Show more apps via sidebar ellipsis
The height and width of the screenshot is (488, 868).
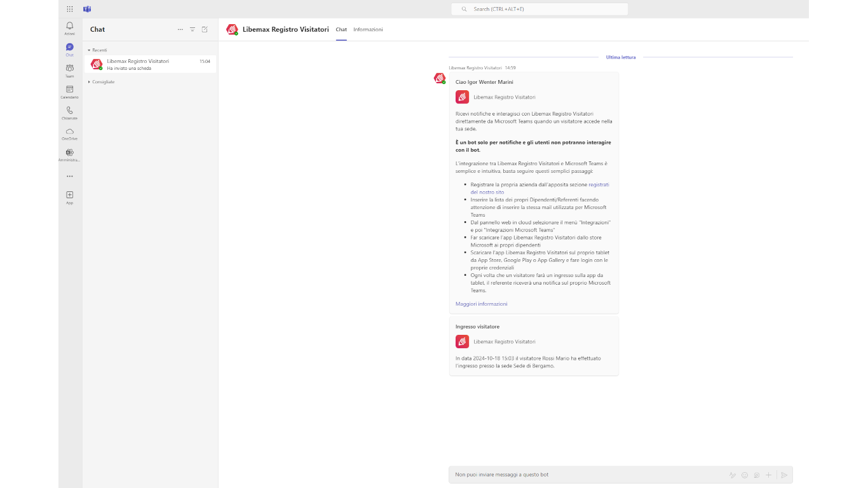click(x=70, y=176)
